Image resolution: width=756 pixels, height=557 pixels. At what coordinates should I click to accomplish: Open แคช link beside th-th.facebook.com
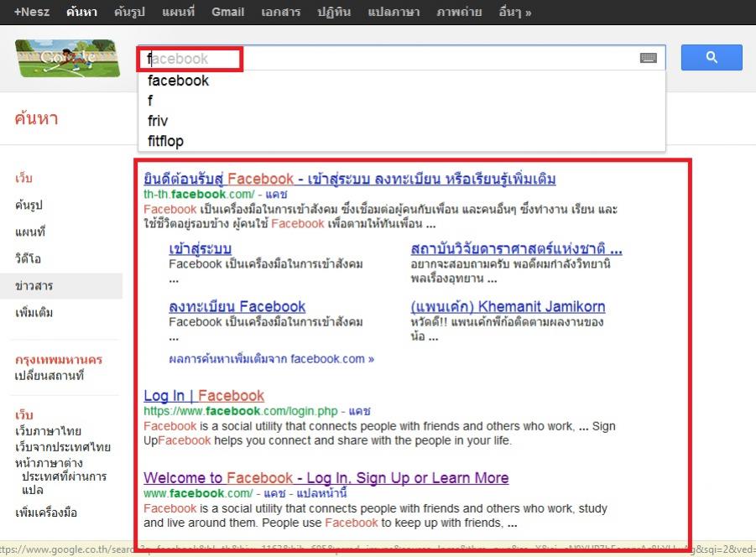coord(276,194)
